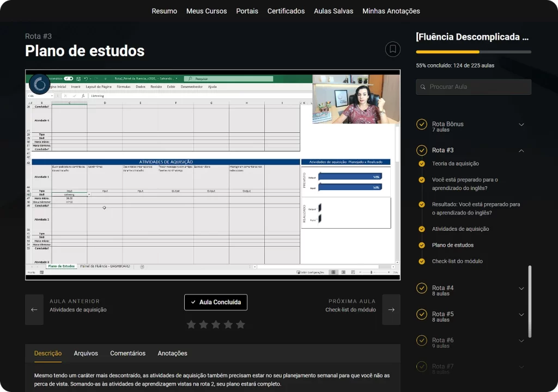This screenshot has height=392, width=558.
Task: Open the Teoria da aquisição lesson
Action: [x=456, y=164]
